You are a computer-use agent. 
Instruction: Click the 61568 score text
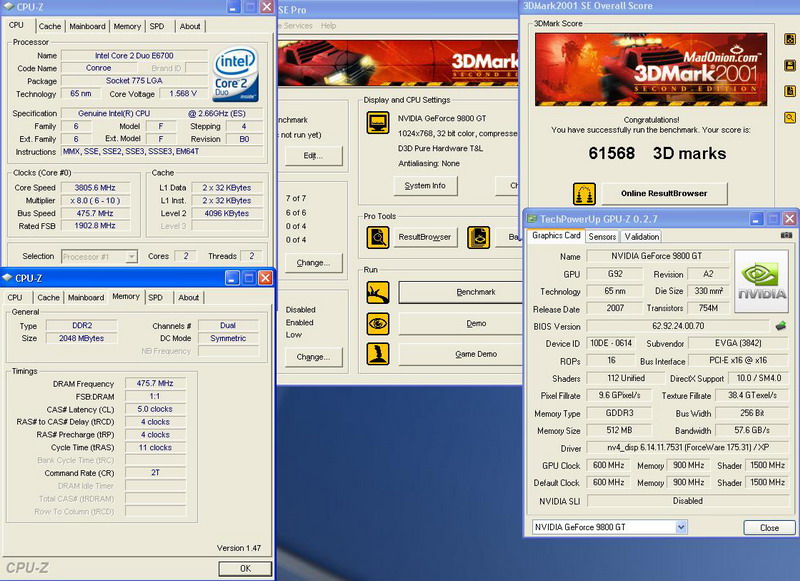click(x=611, y=153)
